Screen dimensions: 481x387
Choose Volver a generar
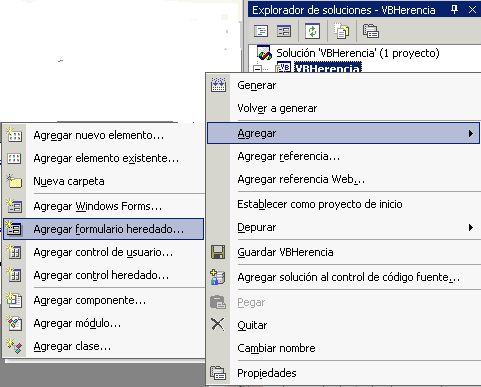coord(344,108)
